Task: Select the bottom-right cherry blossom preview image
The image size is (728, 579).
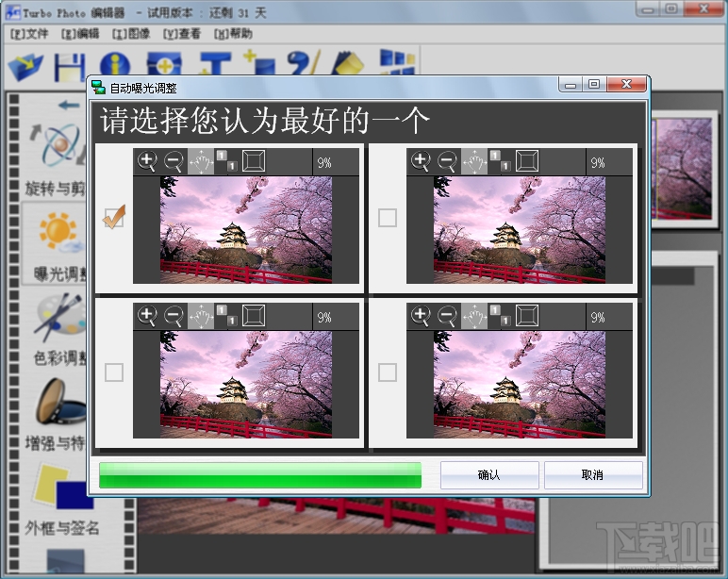Action: pyautogui.click(x=520, y=385)
